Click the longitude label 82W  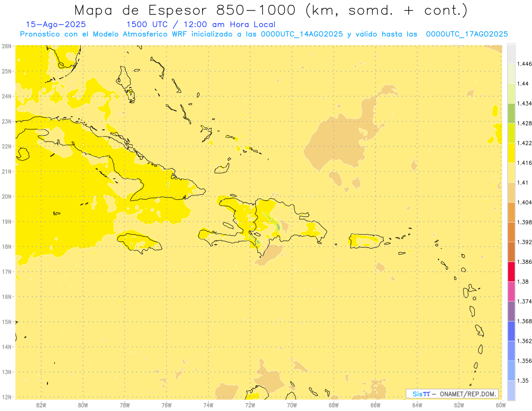pyautogui.click(x=41, y=405)
